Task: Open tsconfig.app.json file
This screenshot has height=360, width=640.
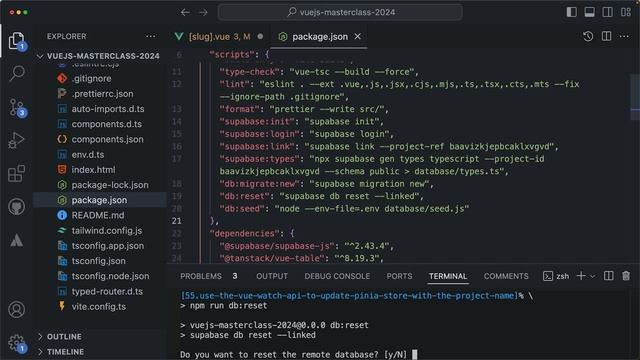Action: (x=100, y=246)
